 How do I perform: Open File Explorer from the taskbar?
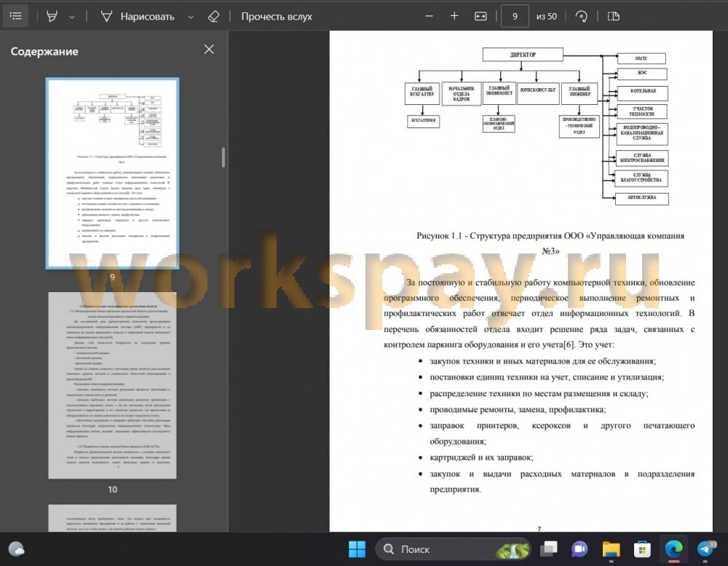[611, 549]
